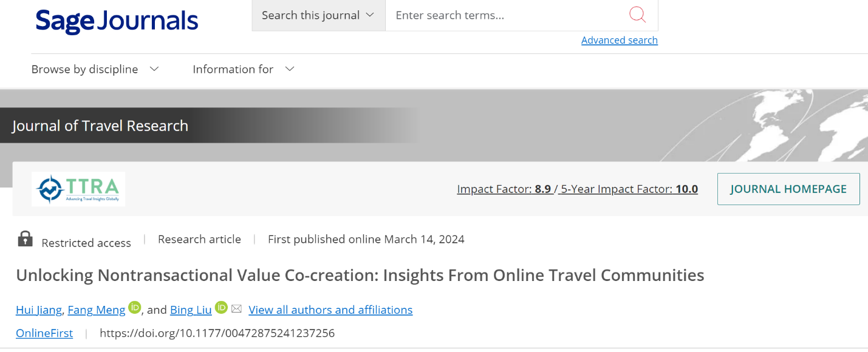Expand the Browse by discipline menu
This screenshot has height=352, width=868.
coord(95,69)
